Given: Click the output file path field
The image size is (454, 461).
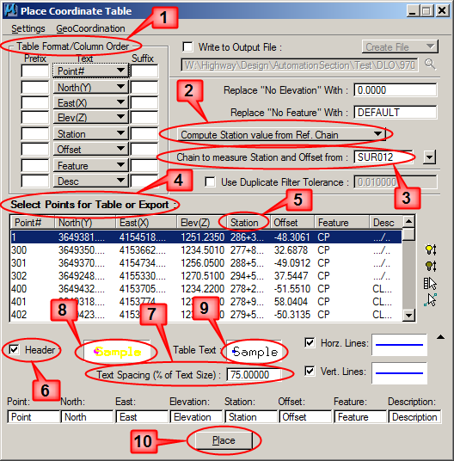Looking at the screenshot, I should 299,65.
